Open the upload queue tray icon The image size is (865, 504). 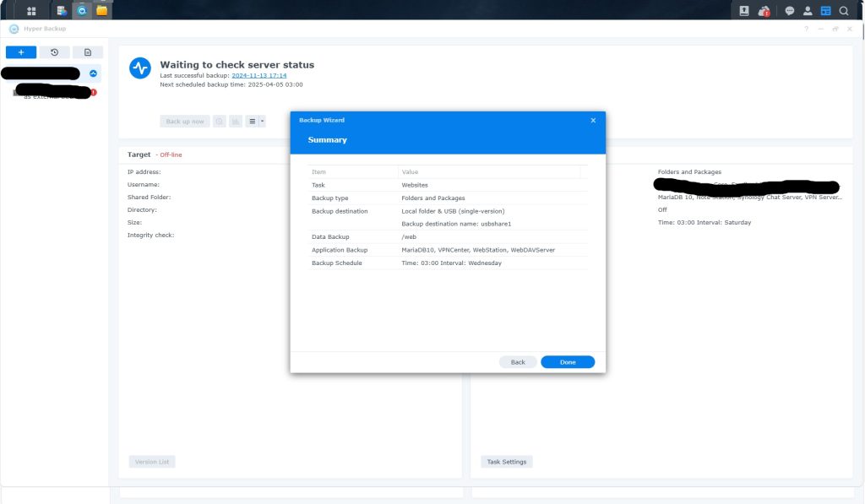[x=744, y=10]
